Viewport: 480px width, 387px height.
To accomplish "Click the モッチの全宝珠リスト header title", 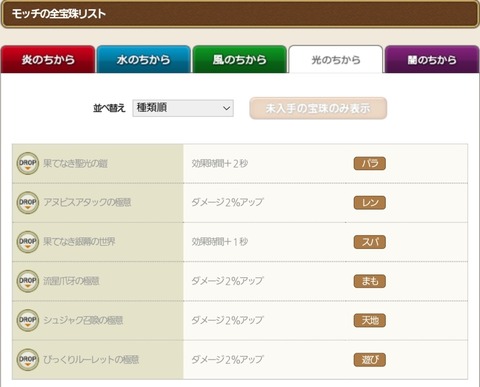I will [59, 14].
